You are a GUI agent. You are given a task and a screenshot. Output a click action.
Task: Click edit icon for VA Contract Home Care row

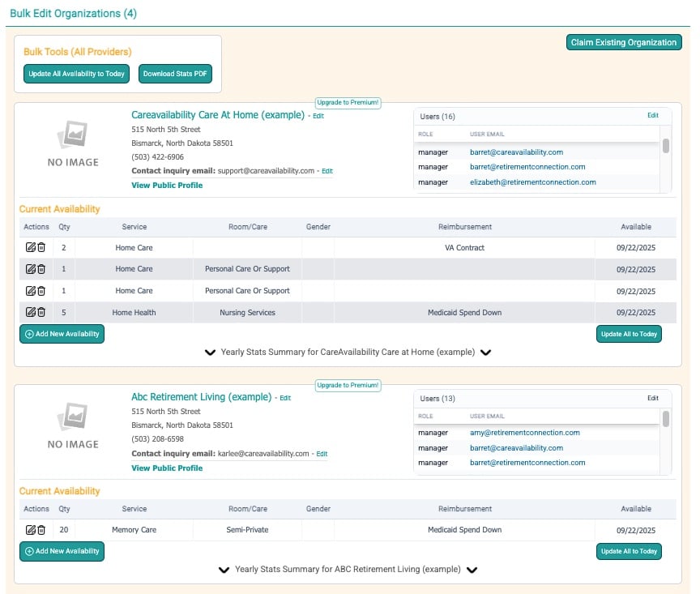31,248
